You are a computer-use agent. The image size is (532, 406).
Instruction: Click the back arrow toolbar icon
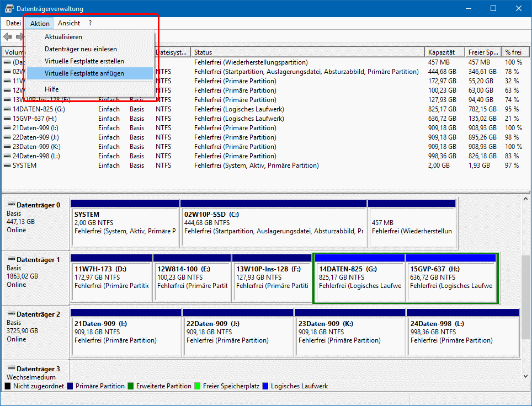point(8,37)
